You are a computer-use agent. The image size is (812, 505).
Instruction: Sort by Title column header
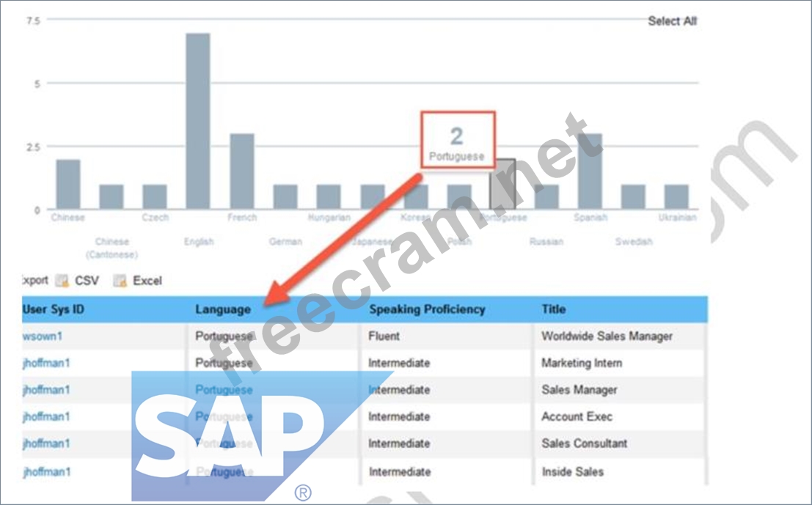click(x=554, y=309)
